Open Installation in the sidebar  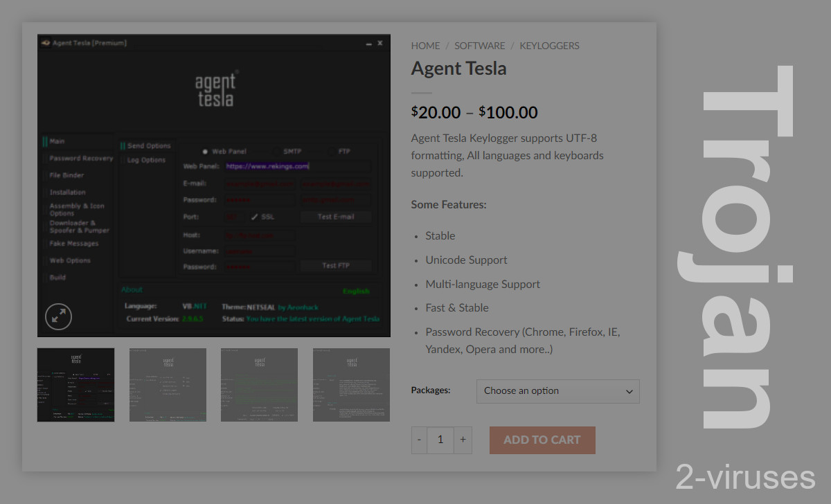[x=67, y=192]
